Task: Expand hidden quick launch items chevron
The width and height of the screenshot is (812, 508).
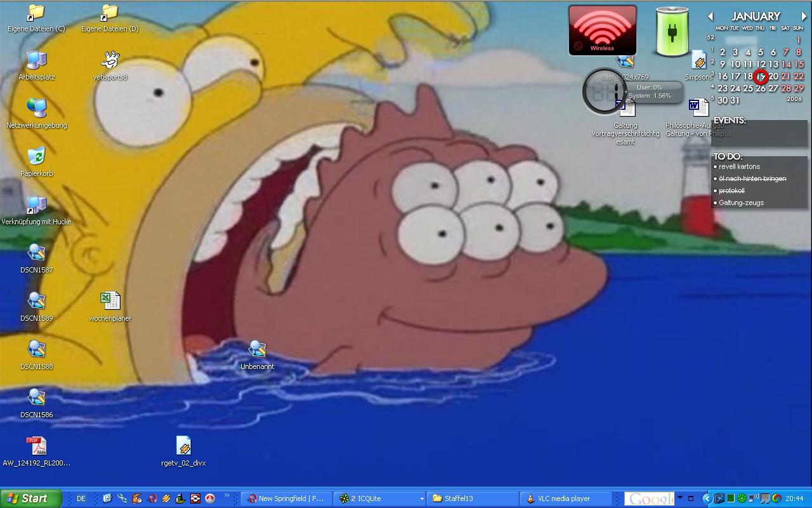Action: click(x=226, y=495)
